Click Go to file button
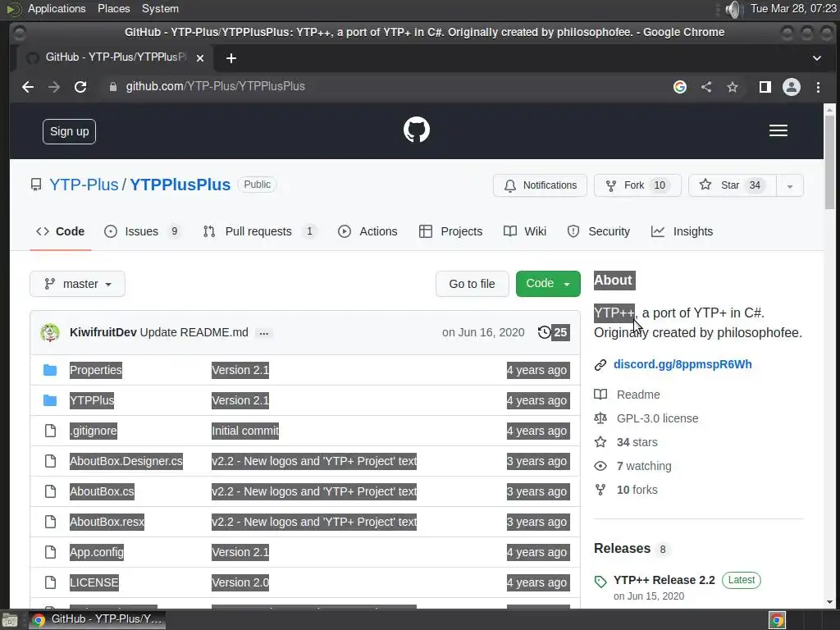 click(472, 284)
